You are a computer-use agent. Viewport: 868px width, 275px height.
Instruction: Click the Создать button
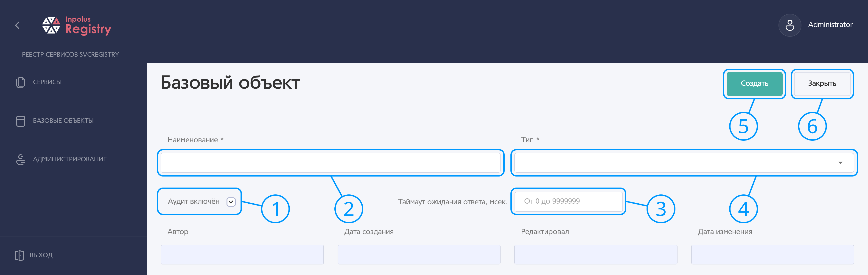point(754,84)
